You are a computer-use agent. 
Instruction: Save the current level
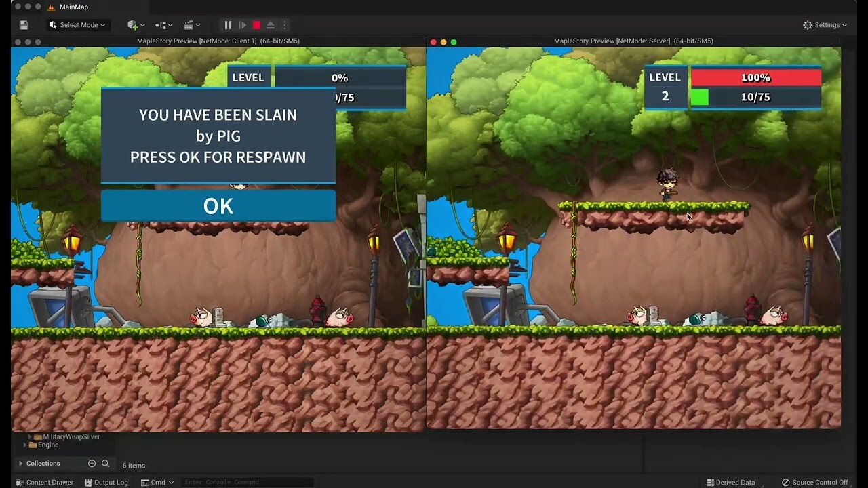[x=24, y=25]
